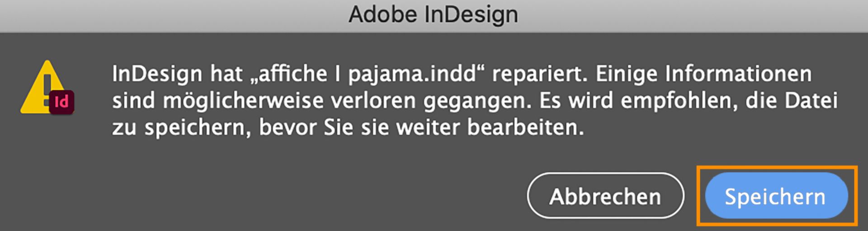This screenshot has width=868, height=231.
Task: Click the title bar left of the title
Action: [x=172, y=15]
